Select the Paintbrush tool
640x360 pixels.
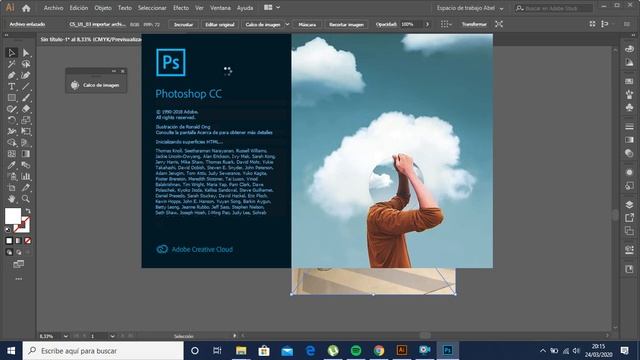(x=26, y=98)
